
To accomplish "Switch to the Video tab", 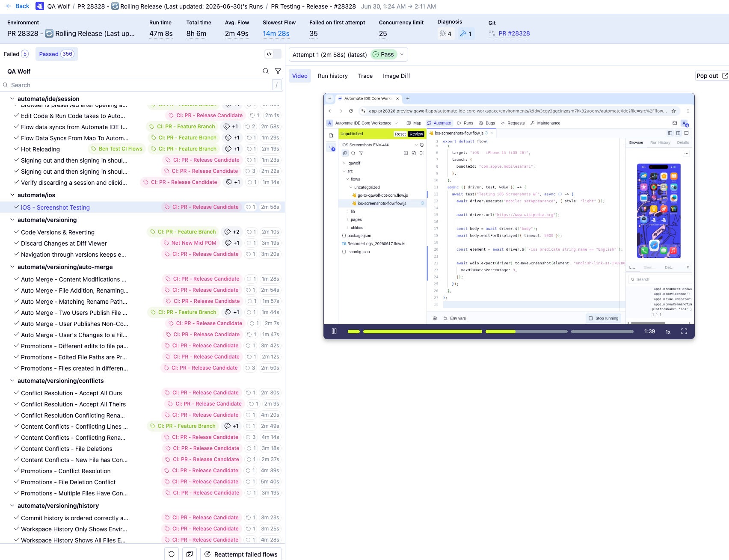I will coord(299,76).
